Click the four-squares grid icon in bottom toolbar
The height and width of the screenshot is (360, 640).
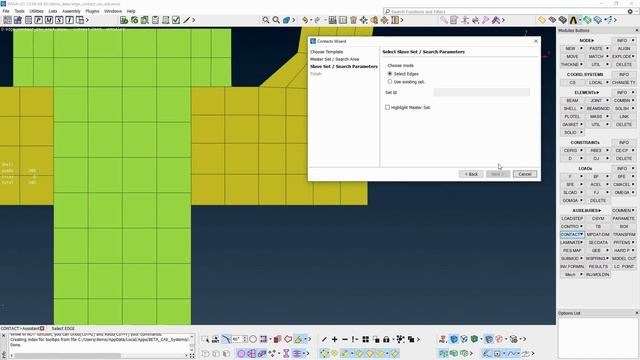[x=366, y=339]
